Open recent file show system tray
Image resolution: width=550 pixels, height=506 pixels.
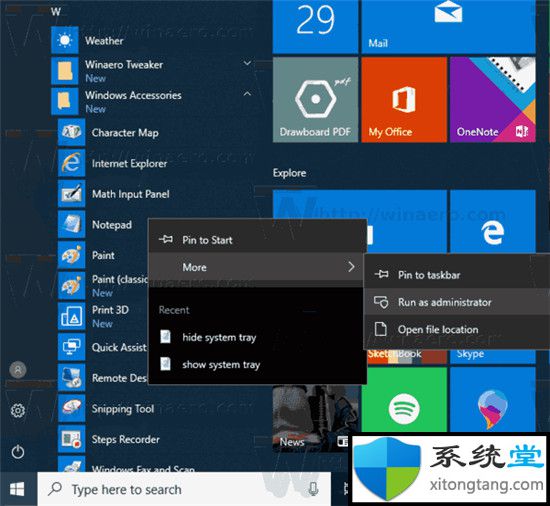point(257,364)
